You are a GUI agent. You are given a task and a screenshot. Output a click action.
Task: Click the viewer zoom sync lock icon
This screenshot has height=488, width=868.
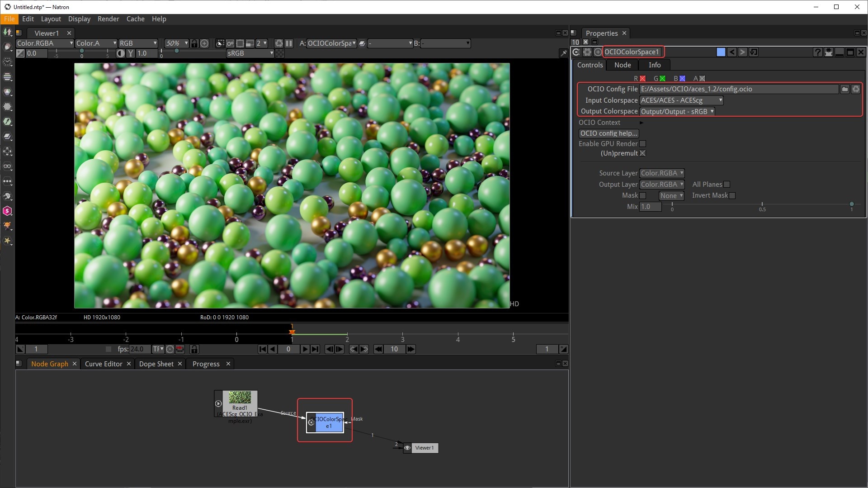[194, 43]
